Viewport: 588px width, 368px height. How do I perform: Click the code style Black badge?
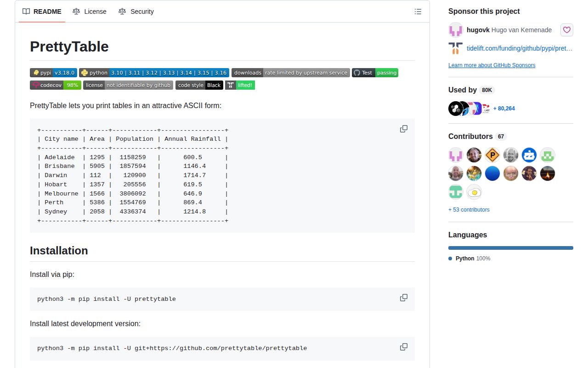[x=199, y=85]
